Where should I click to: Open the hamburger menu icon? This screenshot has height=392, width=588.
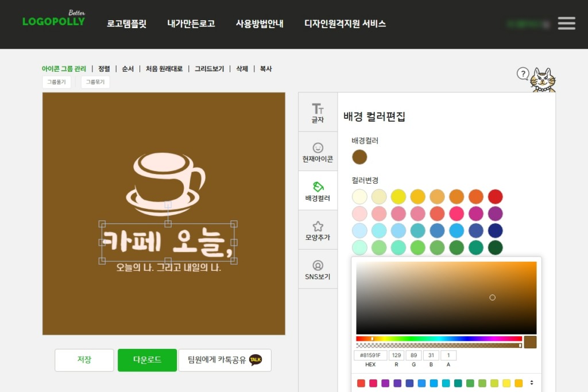566,23
